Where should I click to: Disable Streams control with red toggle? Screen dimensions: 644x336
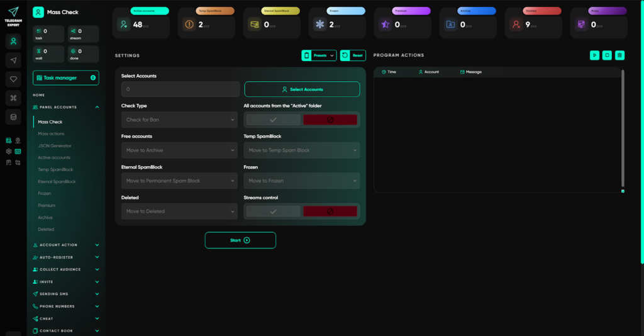tap(330, 211)
